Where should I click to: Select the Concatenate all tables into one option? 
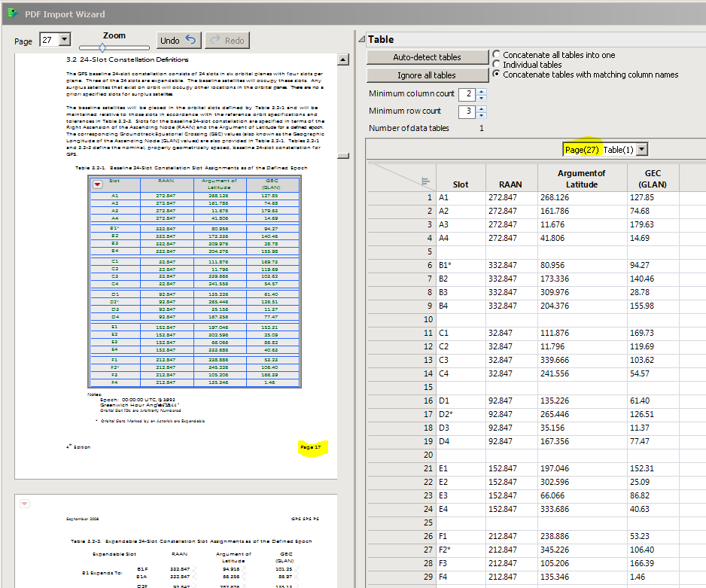[x=495, y=55]
